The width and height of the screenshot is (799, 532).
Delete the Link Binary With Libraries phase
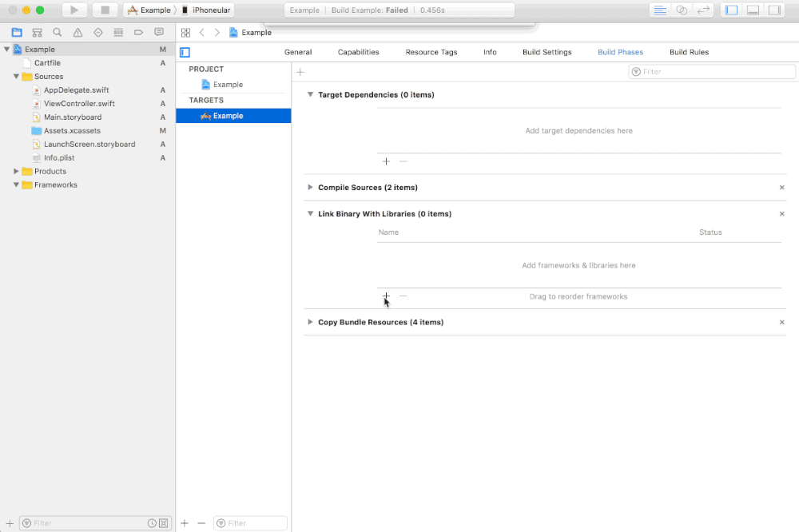pyautogui.click(x=781, y=214)
